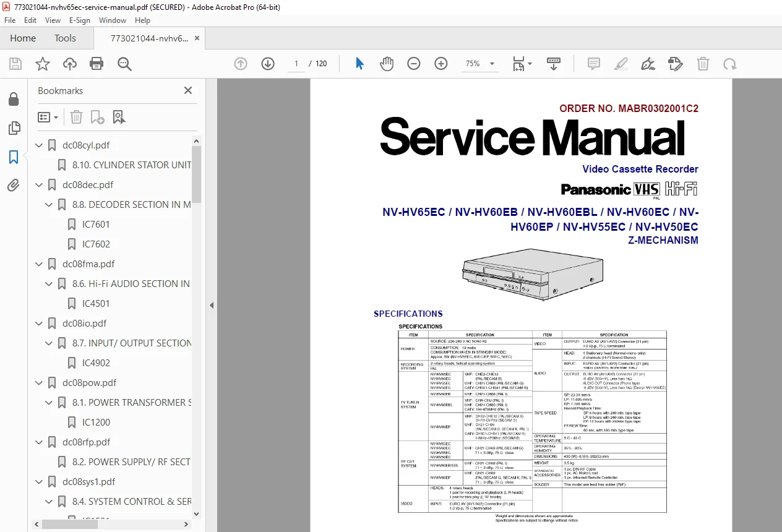Switch to the Tools tab
The image size is (782, 532).
[x=65, y=38]
